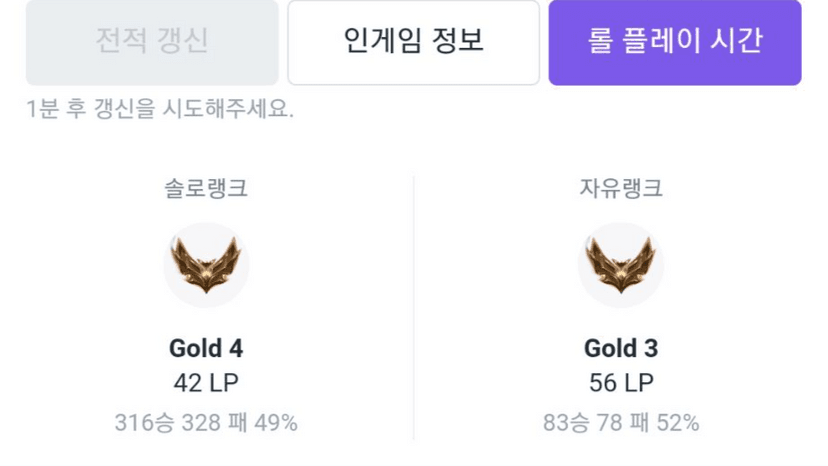
Task: Select the 솔로랭크 heading
Action: 206,188
